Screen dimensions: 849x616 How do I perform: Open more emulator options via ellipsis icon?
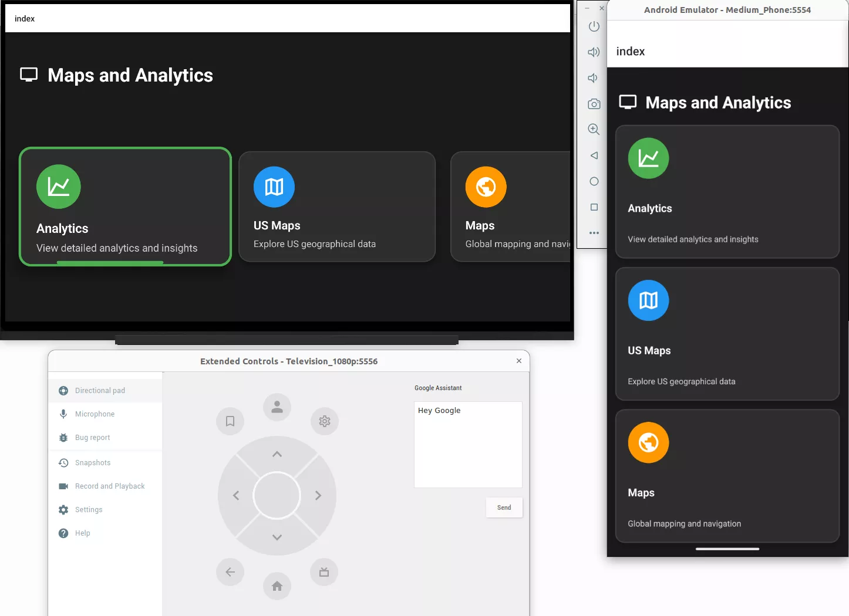pyautogui.click(x=594, y=233)
